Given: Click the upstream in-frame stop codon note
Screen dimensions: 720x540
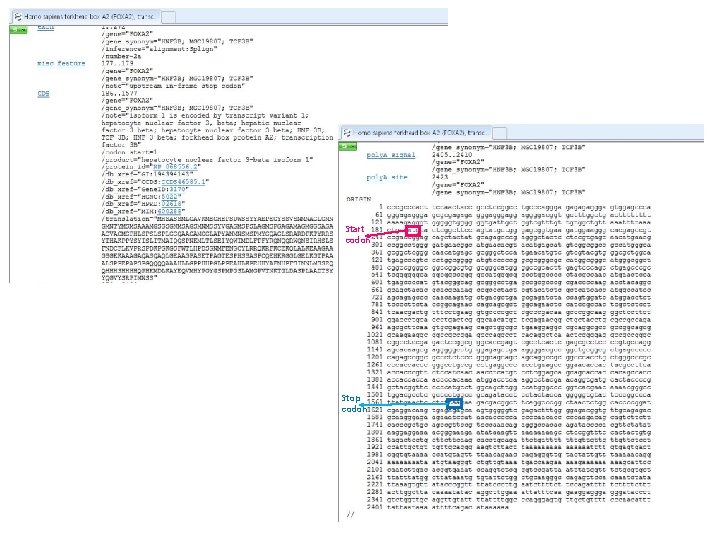Looking at the screenshot, I should click(173, 86).
